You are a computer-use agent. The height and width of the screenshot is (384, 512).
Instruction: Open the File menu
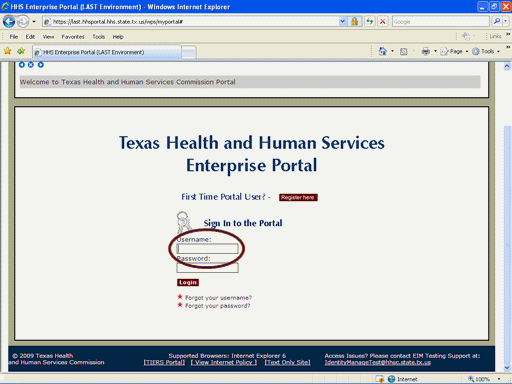pyautogui.click(x=14, y=37)
